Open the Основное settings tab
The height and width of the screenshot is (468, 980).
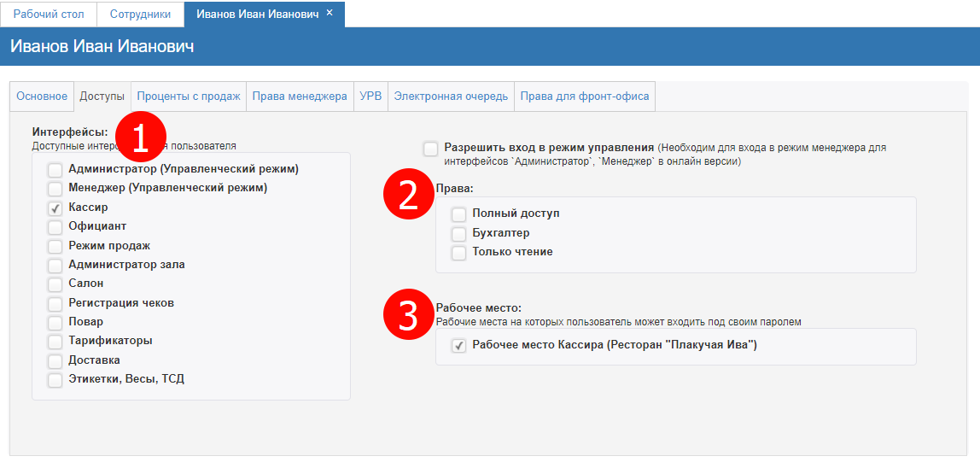pyautogui.click(x=42, y=97)
